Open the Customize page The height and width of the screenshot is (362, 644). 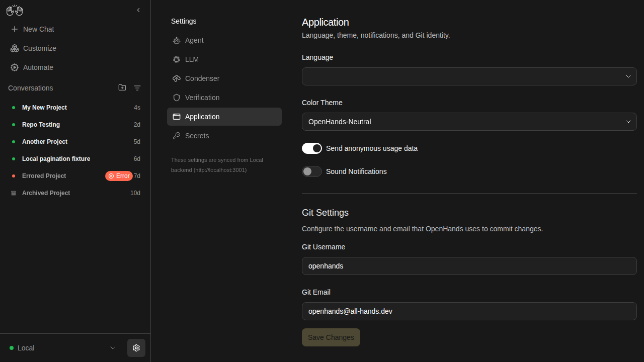pos(75,48)
